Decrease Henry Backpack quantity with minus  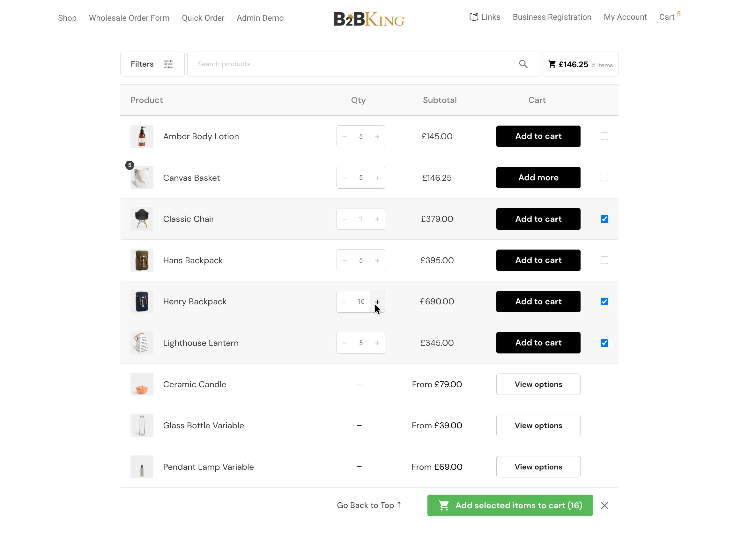click(x=345, y=302)
